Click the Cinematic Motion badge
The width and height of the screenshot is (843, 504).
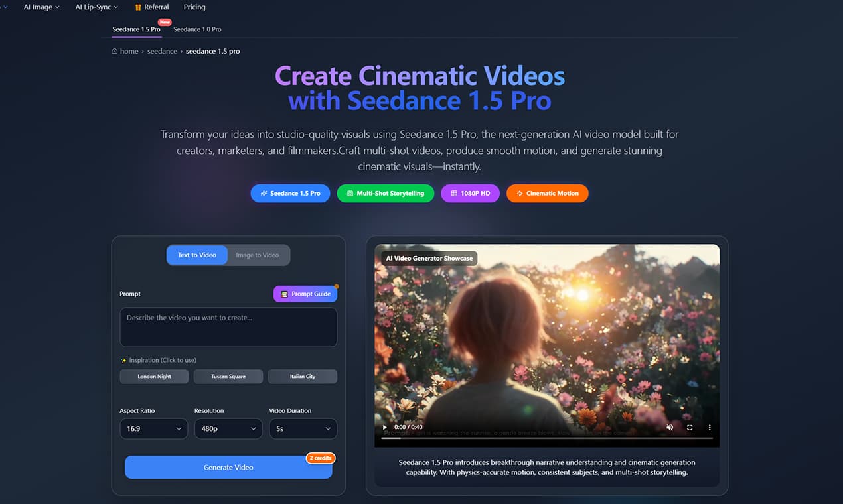tap(547, 193)
